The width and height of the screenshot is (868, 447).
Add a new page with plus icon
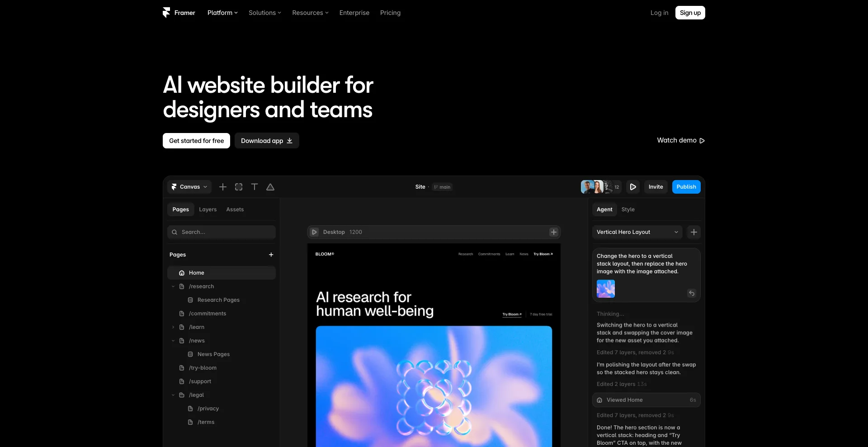point(271,255)
